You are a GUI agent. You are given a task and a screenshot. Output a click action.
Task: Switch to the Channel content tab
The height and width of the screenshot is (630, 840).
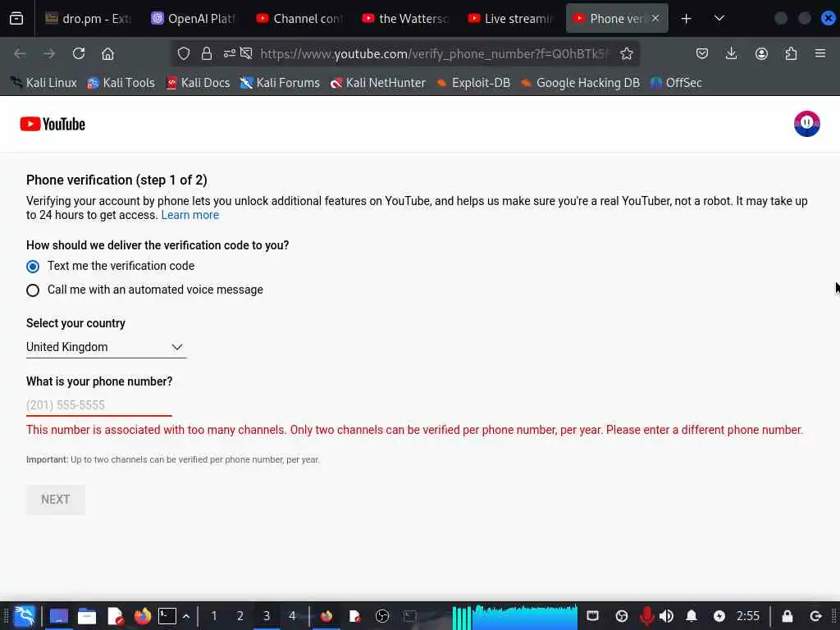(x=299, y=19)
